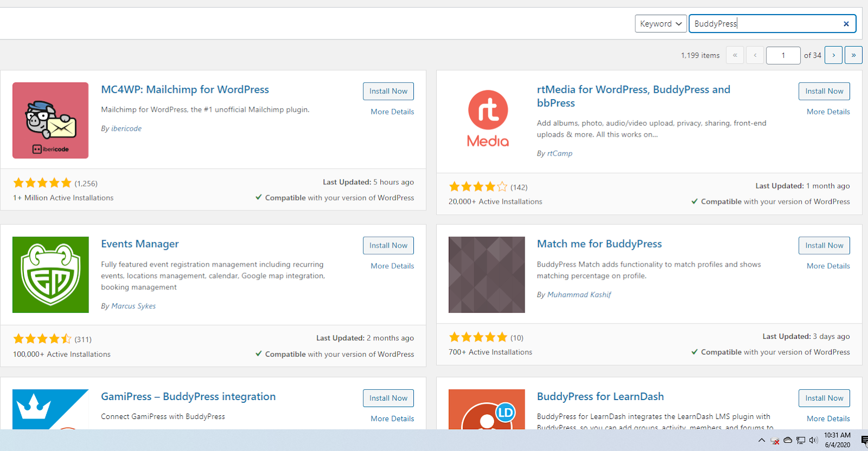Open the network status tray icon
This screenshot has height=451, width=868.
click(x=775, y=441)
